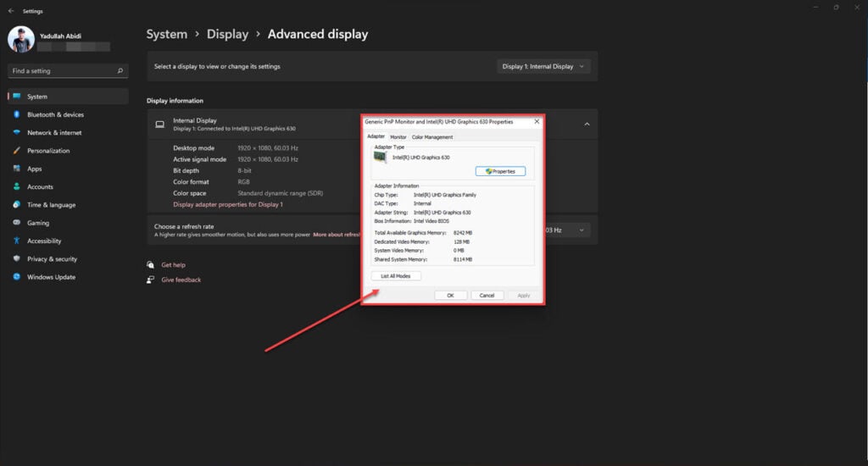Click the Network & internet wifi icon
The width and height of the screenshot is (868, 466).
[17, 132]
